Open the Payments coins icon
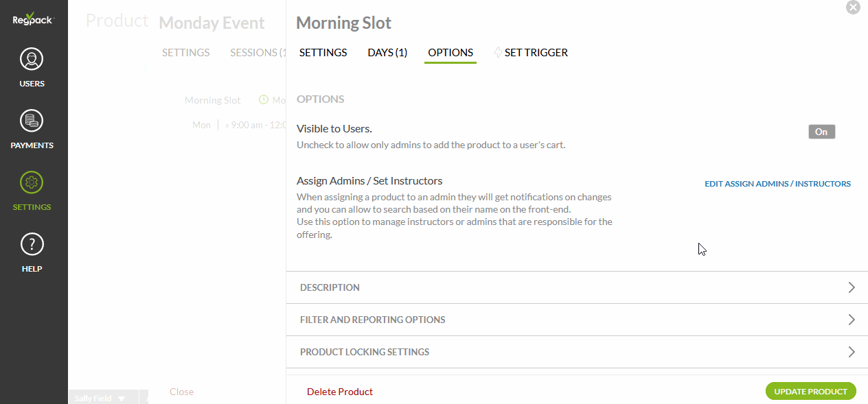868x404 pixels. [32, 121]
